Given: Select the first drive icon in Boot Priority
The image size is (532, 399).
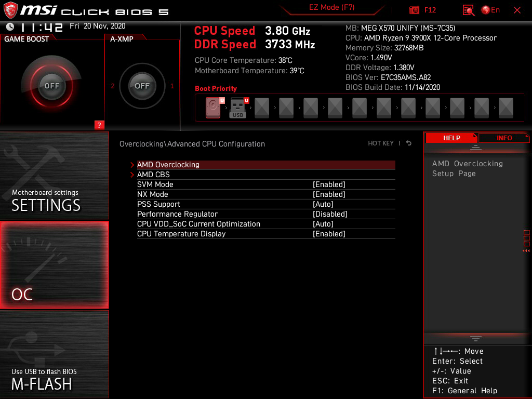Looking at the screenshot, I should click(213, 108).
